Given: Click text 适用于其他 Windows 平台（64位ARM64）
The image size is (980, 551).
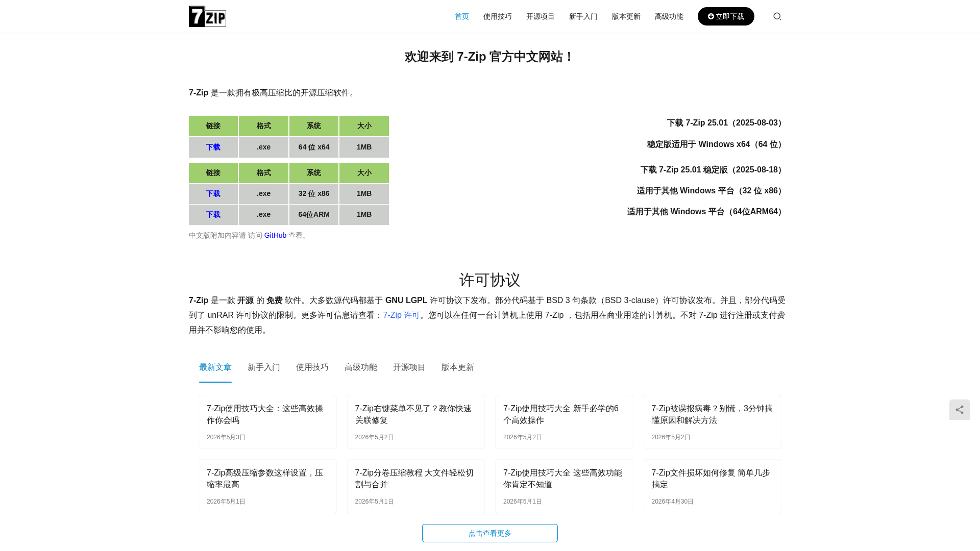Looking at the screenshot, I should (x=706, y=212).
